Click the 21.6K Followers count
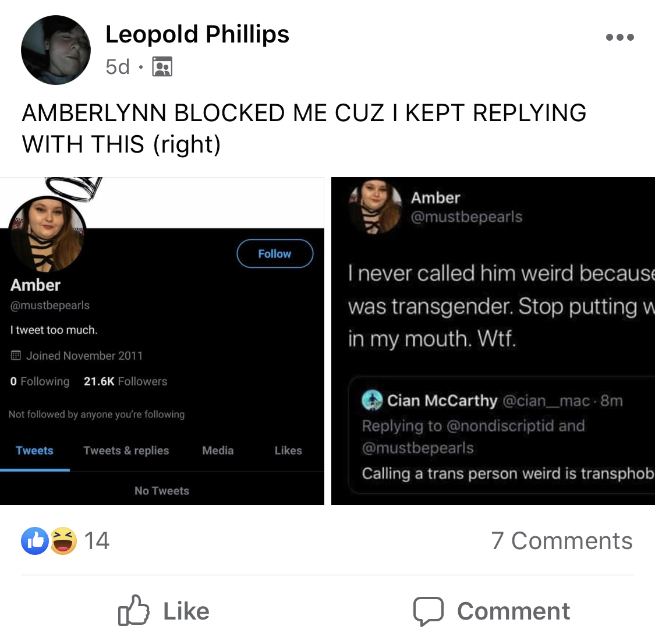The width and height of the screenshot is (655, 644). 125,381
